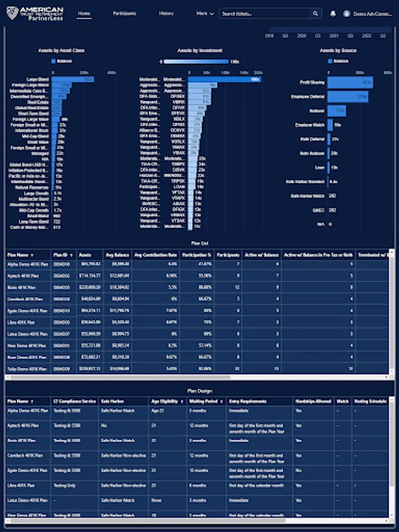Image resolution: width=399 pixels, height=532 pixels.
Task: Select the Profit Sharing bar
Action: click(x=350, y=82)
